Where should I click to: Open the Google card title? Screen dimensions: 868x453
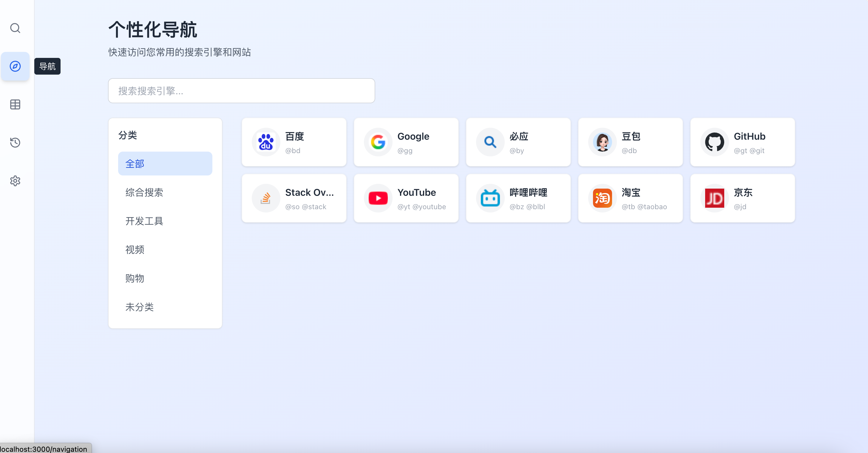(x=413, y=136)
